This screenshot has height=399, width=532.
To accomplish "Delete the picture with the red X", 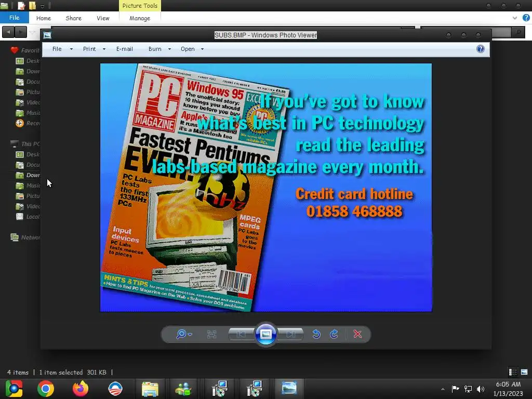I will (357, 334).
